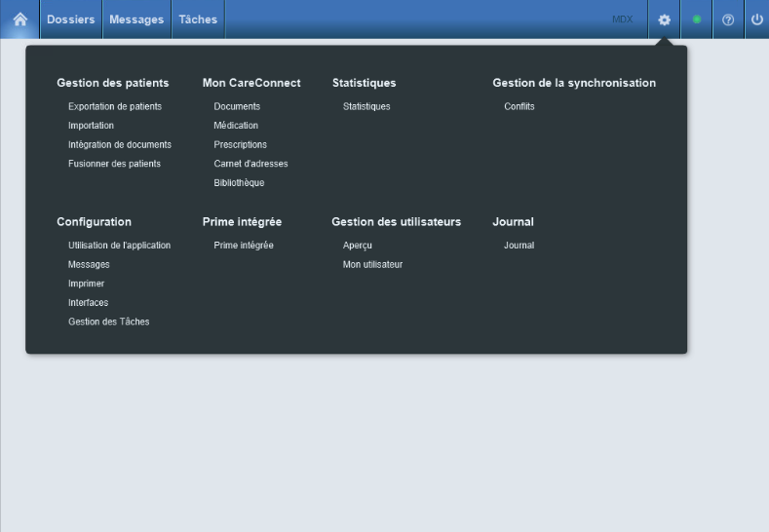Screen dimensions: 769x532
Task: Open the Messages tab in top bar
Action: pos(136,19)
